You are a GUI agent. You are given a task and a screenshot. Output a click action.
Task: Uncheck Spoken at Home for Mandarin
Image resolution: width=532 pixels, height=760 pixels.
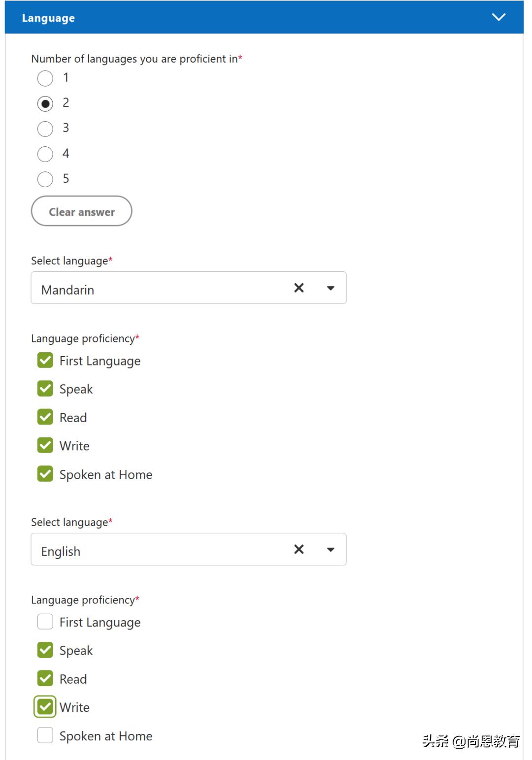click(45, 474)
